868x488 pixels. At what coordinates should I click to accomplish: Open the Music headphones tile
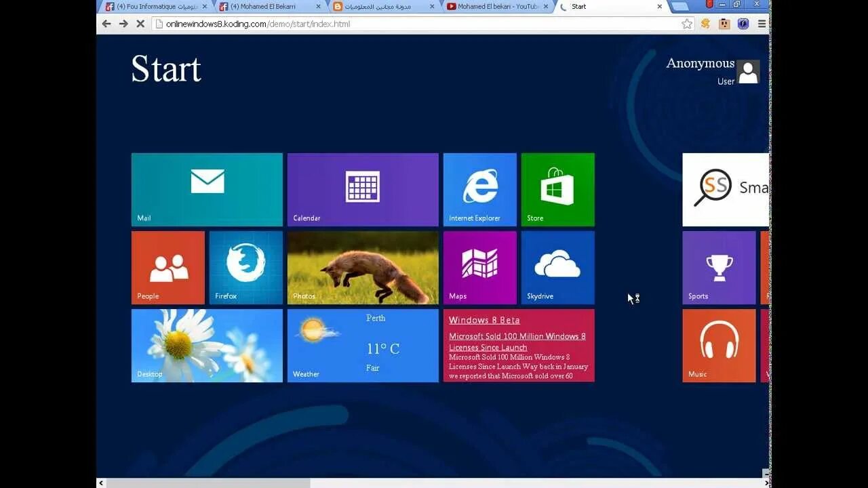click(719, 346)
